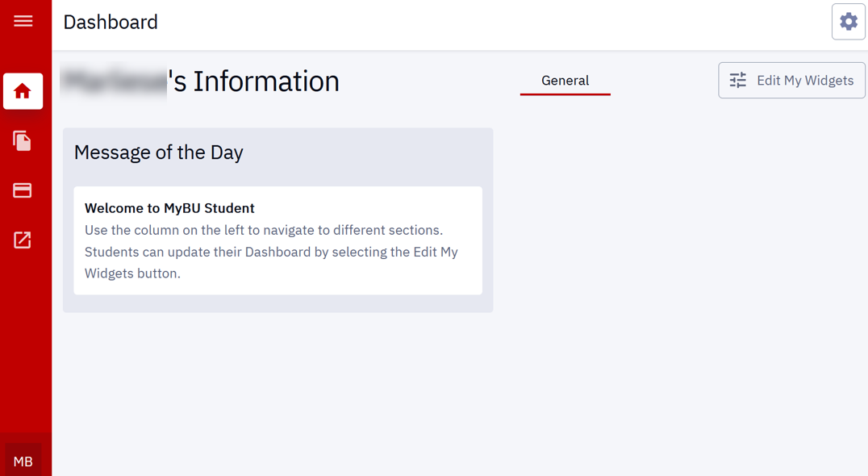Go to the Home dashboard icon
This screenshot has width=868, height=476.
[23, 91]
